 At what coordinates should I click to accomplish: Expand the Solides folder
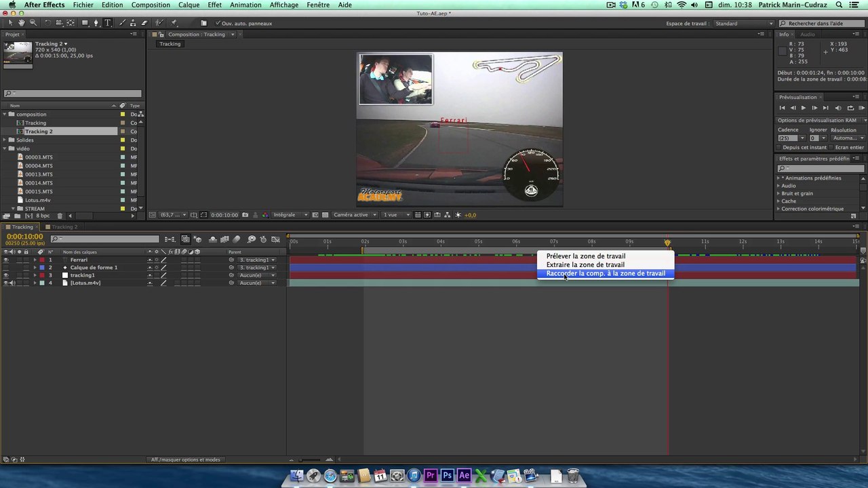(x=5, y=140)
